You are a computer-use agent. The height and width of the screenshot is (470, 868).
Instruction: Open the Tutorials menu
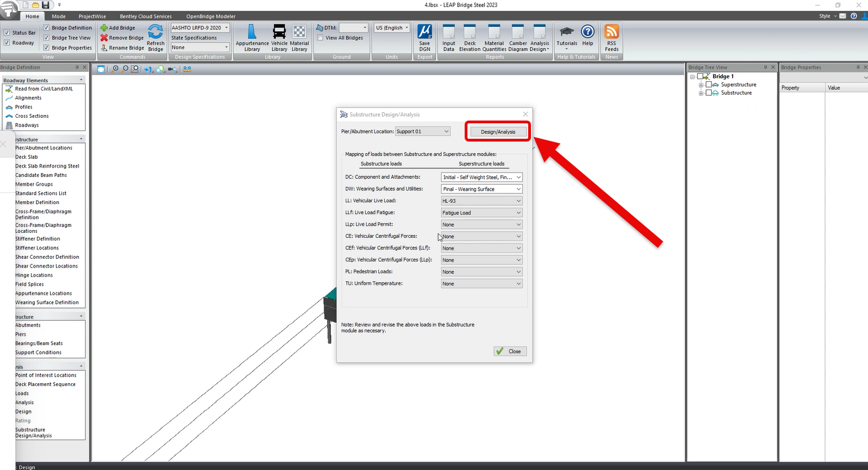click(x=567, y=37)
